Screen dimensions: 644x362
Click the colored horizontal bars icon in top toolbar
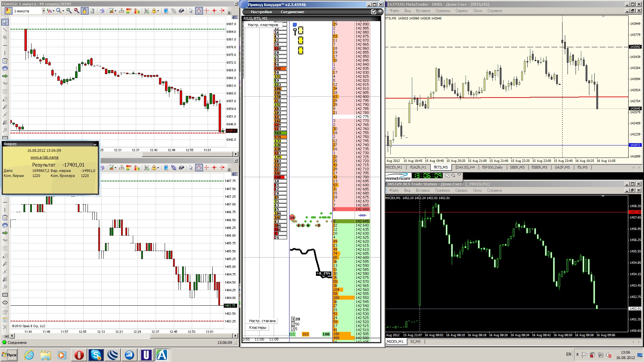pos(129,11)
